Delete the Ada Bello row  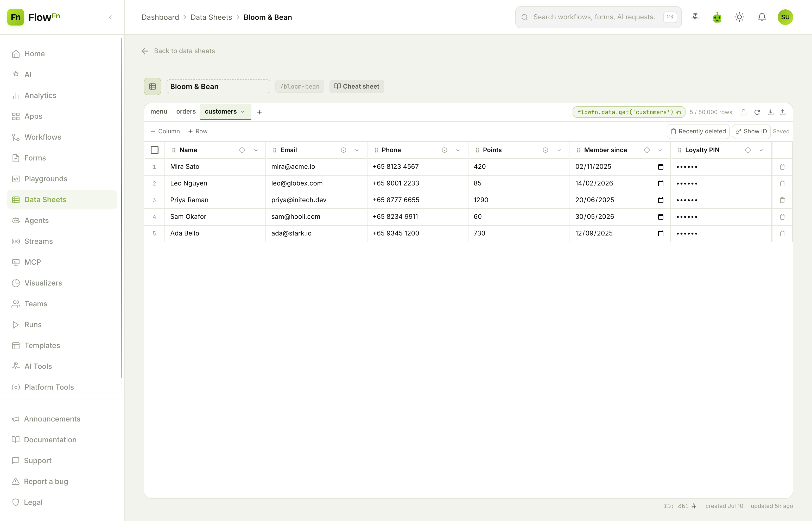coord(782,233)
